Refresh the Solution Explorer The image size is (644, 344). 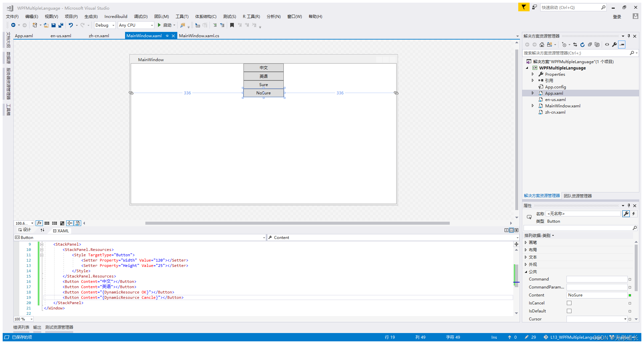[x=582, y=45]
